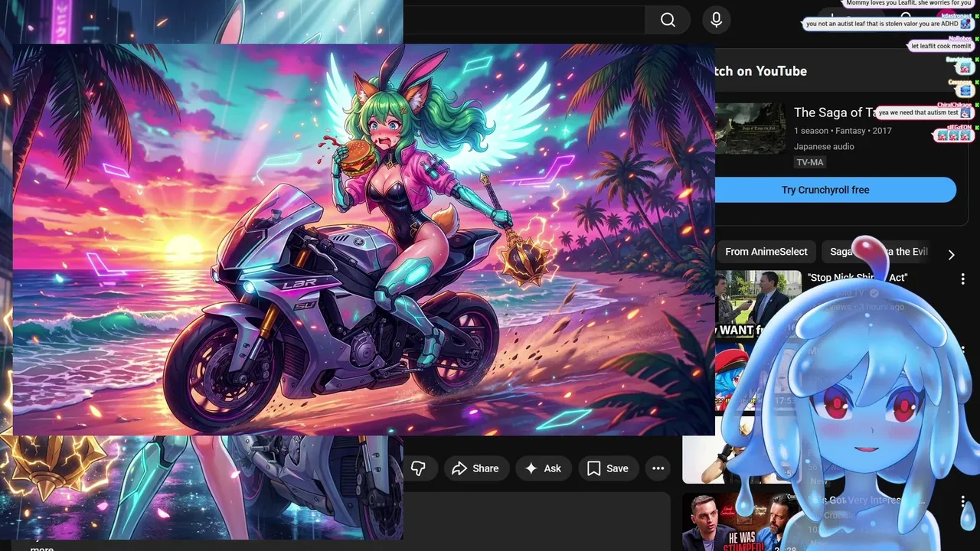Open the three-dot more actions menu below video
The image size is (980, 551).
point(658,468)
